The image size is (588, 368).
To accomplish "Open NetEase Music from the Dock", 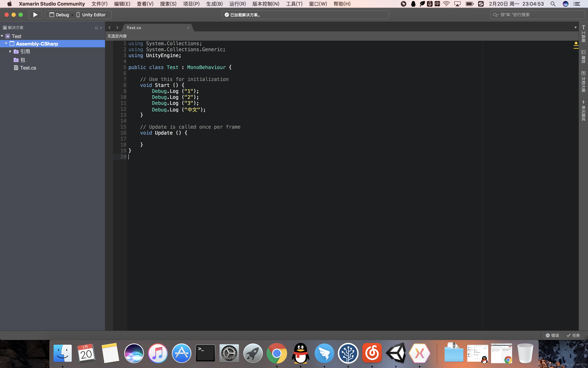I will 372,353.
